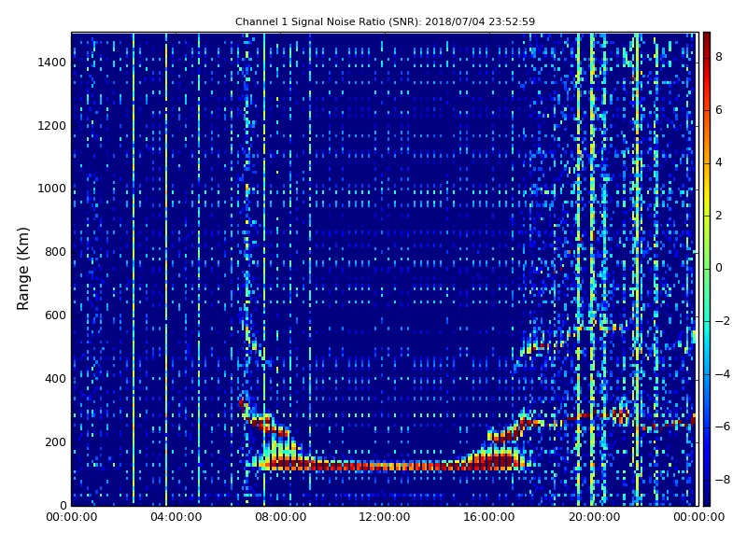Image resolution: width=747 pixels, height=560 pixels.
Task: Click the 20:00:00 time axis label
Action: (x=594, y=517)
